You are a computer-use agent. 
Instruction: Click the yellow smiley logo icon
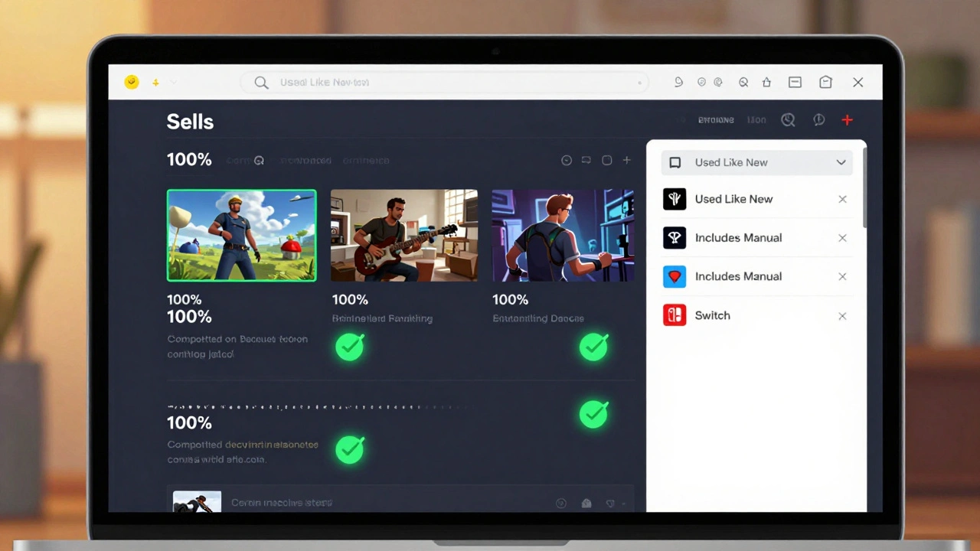[132, 82]
